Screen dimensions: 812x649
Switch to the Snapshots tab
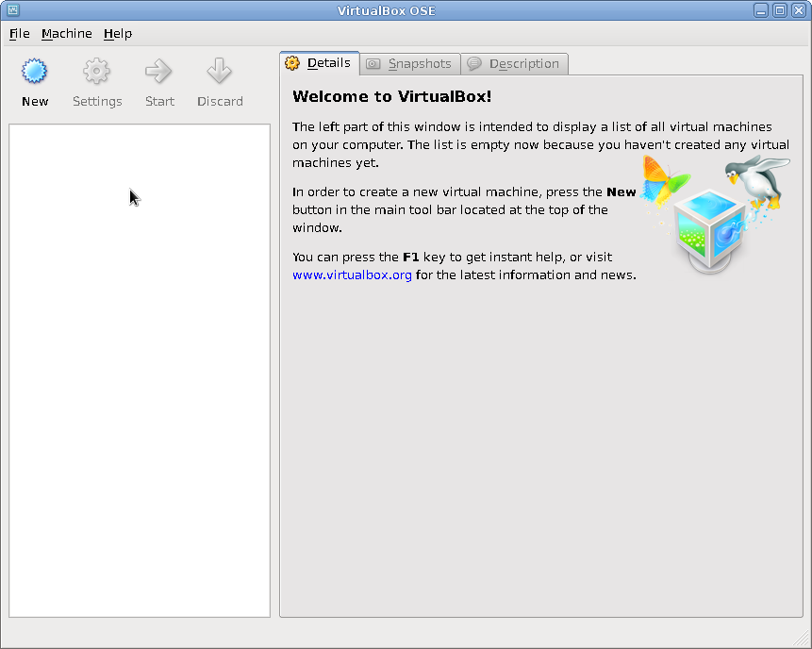(409, 64)
